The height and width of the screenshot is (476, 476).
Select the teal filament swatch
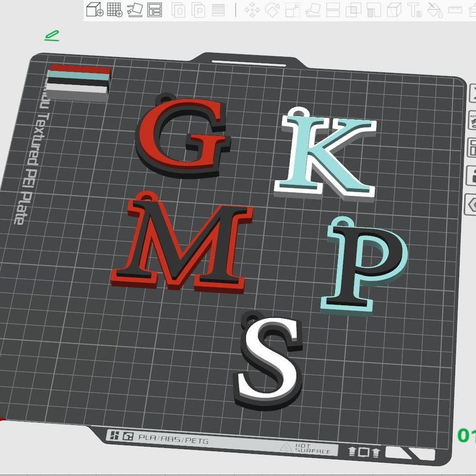77,75
